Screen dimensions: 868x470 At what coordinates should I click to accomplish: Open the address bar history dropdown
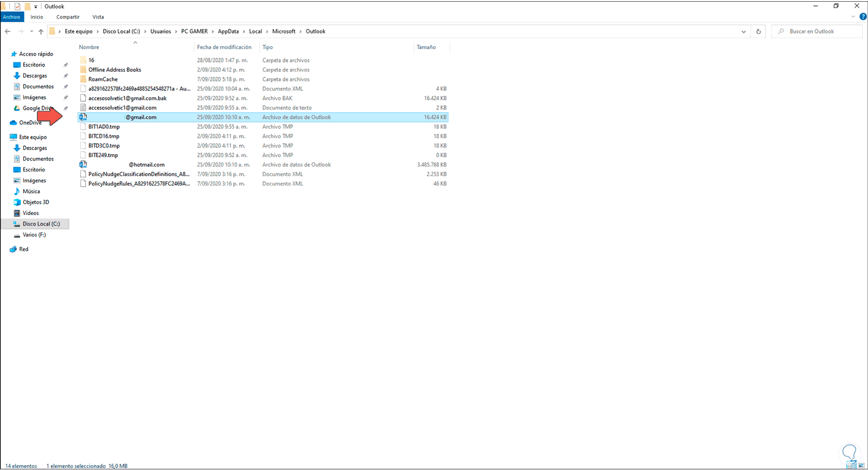[x=744, y=31]
